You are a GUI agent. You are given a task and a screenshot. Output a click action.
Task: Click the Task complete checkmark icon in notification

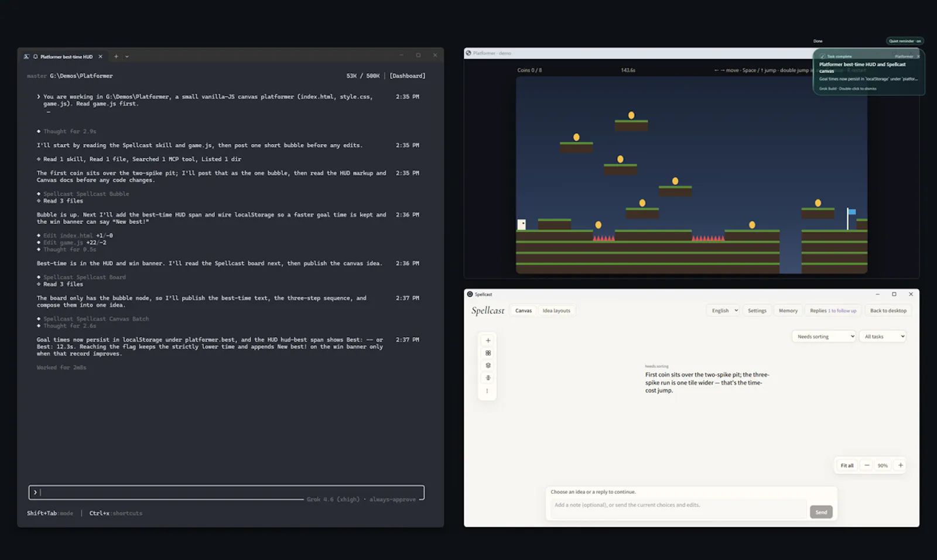pos(822,57)
